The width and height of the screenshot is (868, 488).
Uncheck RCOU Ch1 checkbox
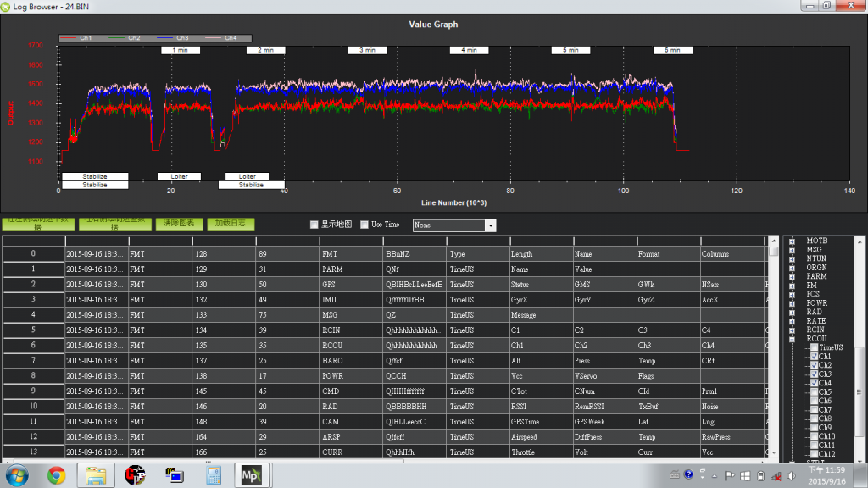(815, 357)
